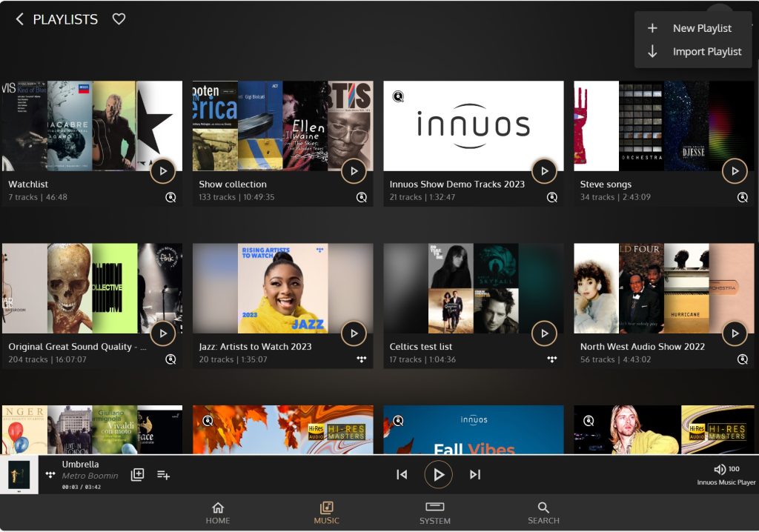Screen dimensions: 759x532
Task: Open the Steve songs cover artwork
Action: point(664,126)
